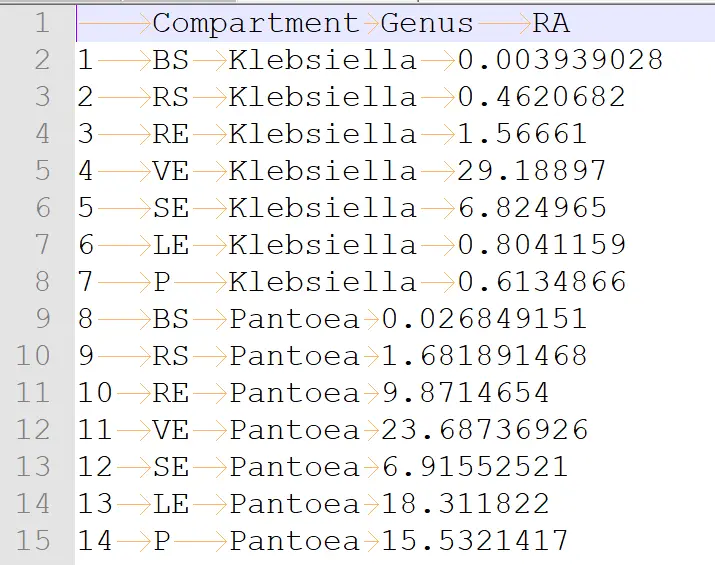Click the Genus column header

tap(427, 23)
